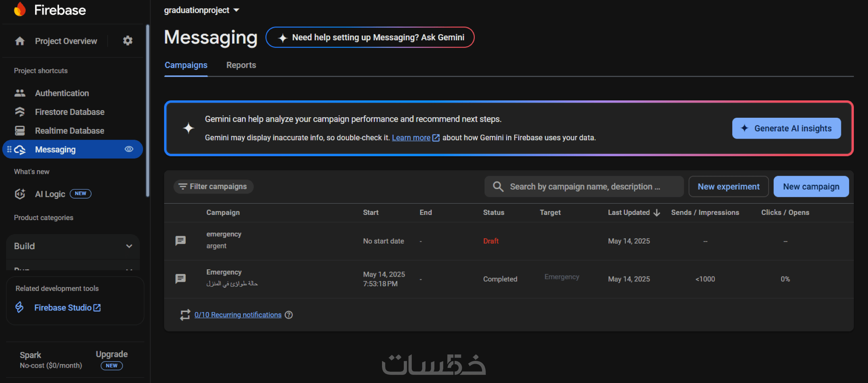Click the Messaging cloud icon in sidebar

[20, 150]
